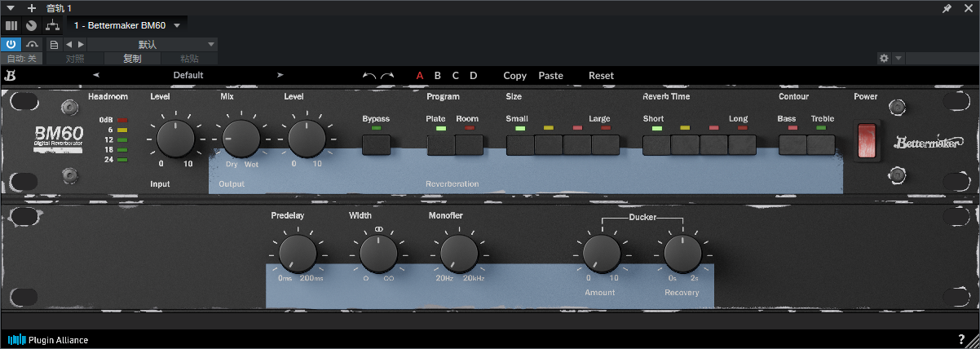
Task: Switch to settings slot B
Action: pos(438,76)
